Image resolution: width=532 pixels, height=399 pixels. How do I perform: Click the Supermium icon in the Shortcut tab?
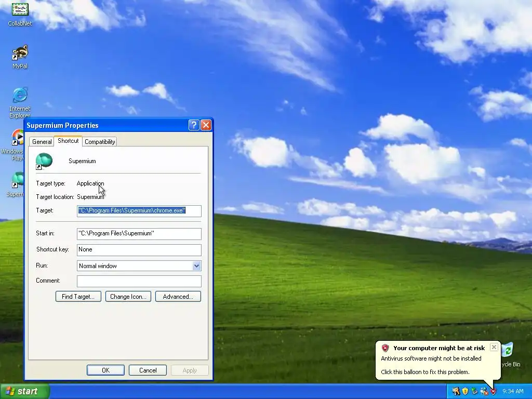[x=44, y=161]
